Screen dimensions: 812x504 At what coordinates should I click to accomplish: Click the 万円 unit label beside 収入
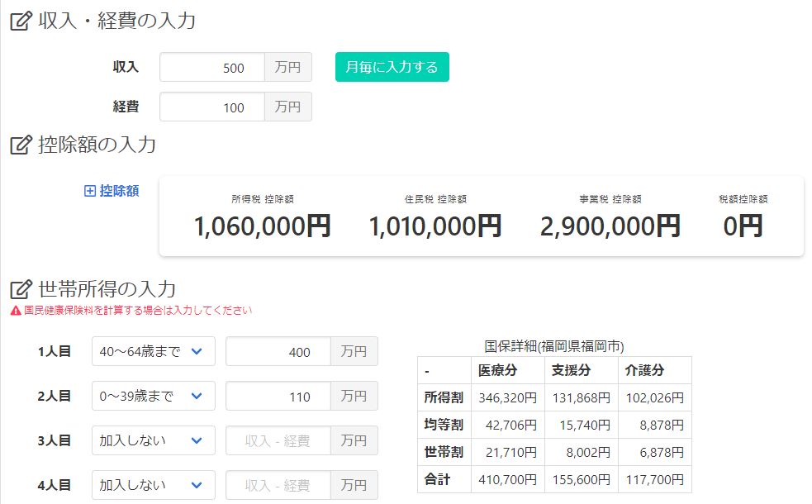pyautogui.click(x=288, y=67)
